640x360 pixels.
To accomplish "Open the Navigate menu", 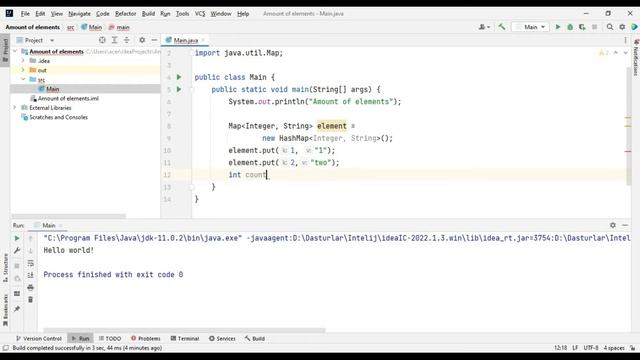I will (x=79, y=13).
